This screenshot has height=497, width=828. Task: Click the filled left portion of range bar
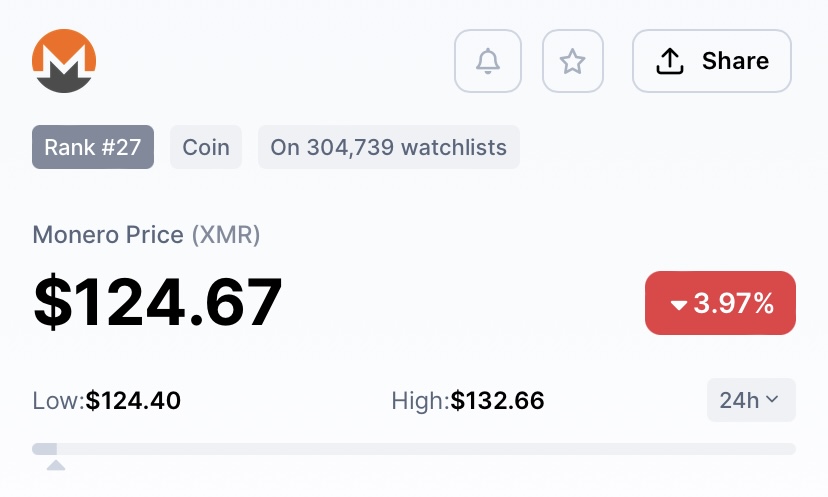click(44, 449)
